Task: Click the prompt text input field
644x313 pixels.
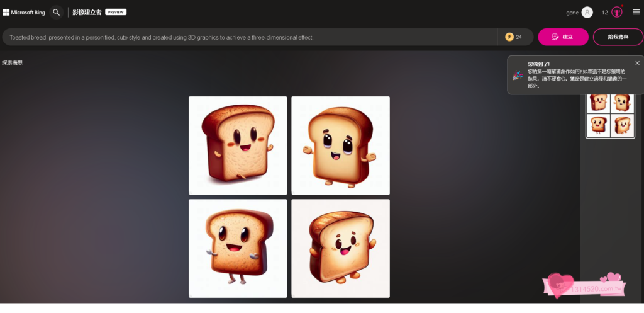Action: [x=252, y=37]
